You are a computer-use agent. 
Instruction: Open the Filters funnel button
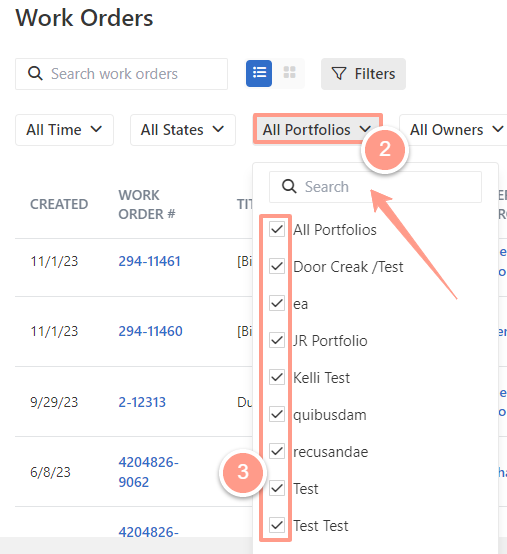pos(363,74)
